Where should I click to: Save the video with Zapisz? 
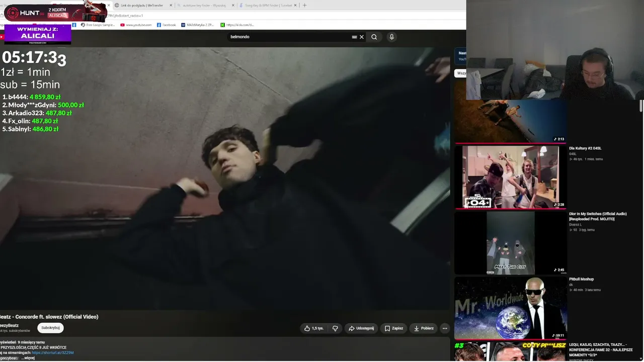pyautogui.click(x=393, y=328)
